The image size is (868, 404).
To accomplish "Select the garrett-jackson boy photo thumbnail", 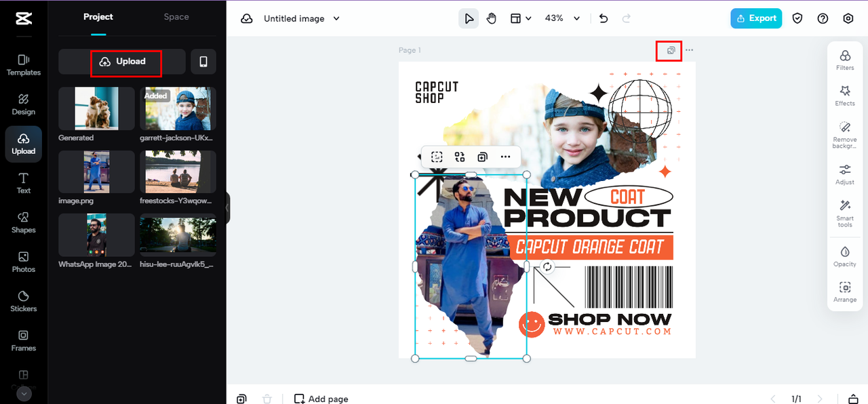I will 178,108.
